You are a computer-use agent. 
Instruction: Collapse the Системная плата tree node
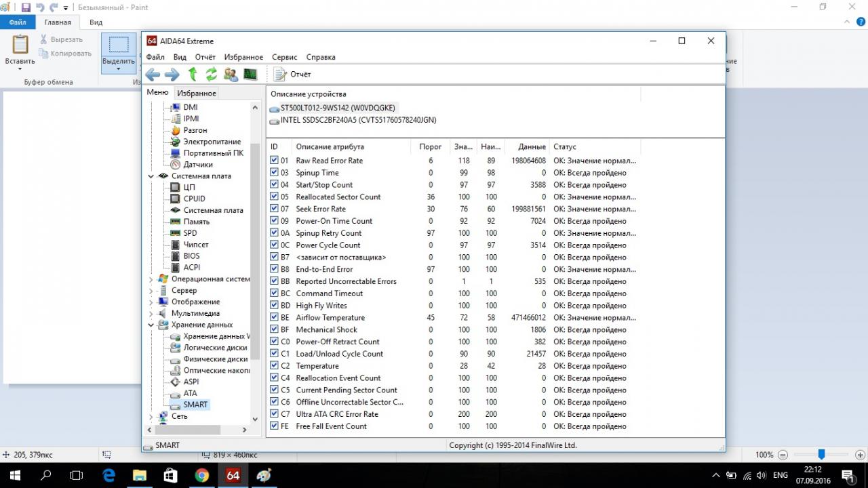[151, 176]
